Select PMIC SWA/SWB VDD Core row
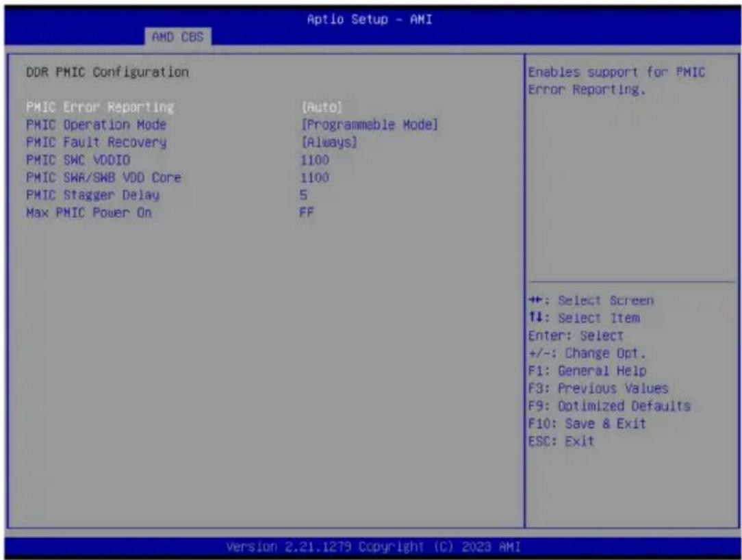This screenshot has width=742, height=560. point(103,177)
